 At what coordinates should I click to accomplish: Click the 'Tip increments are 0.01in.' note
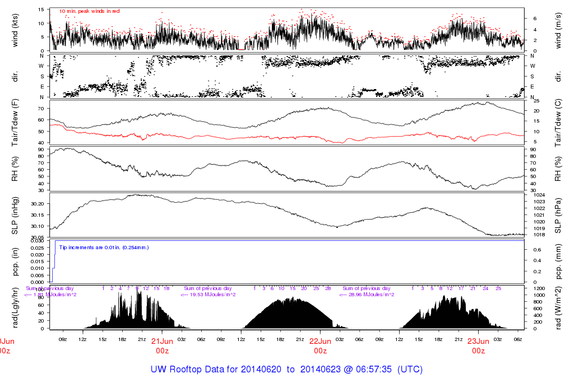coord(104,247)
